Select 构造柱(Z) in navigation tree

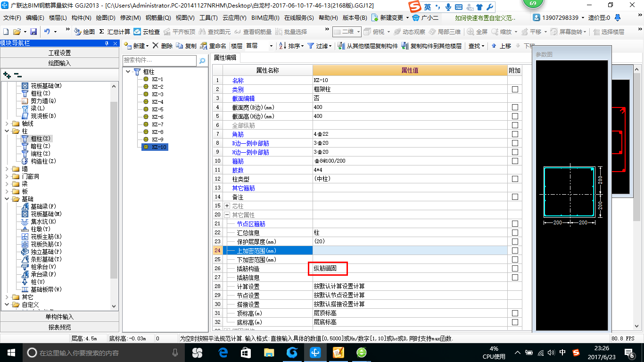coord(39,161)
